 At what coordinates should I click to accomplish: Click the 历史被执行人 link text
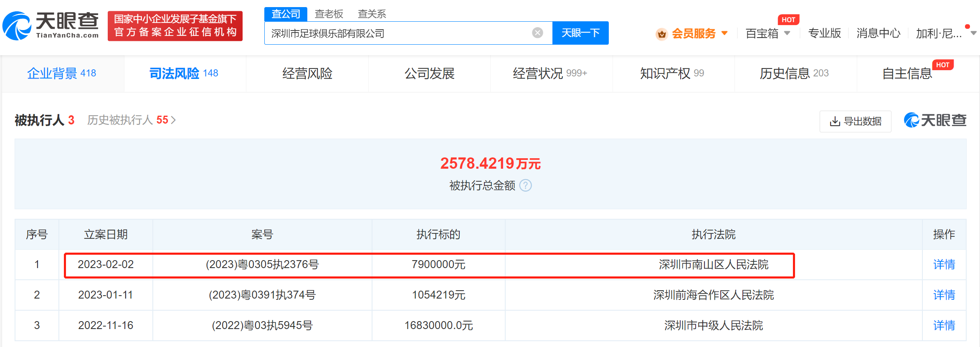[120, 120]
